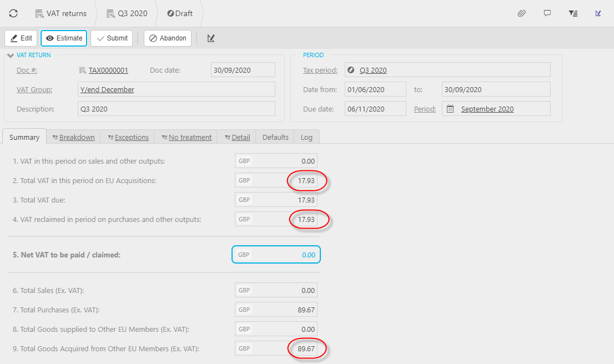Click the document icon beside TAX0000001
This screenshot has width=614, height=364.
83,70
